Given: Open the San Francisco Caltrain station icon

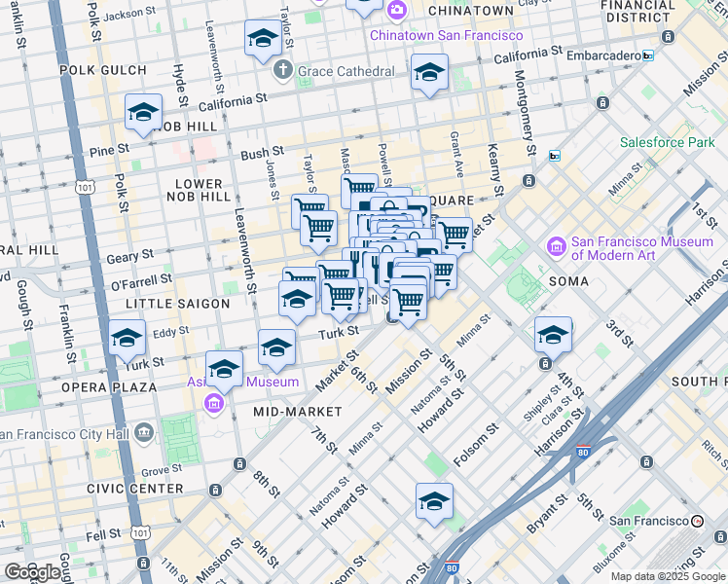Looking at the screenshot, I should [698, 521].
